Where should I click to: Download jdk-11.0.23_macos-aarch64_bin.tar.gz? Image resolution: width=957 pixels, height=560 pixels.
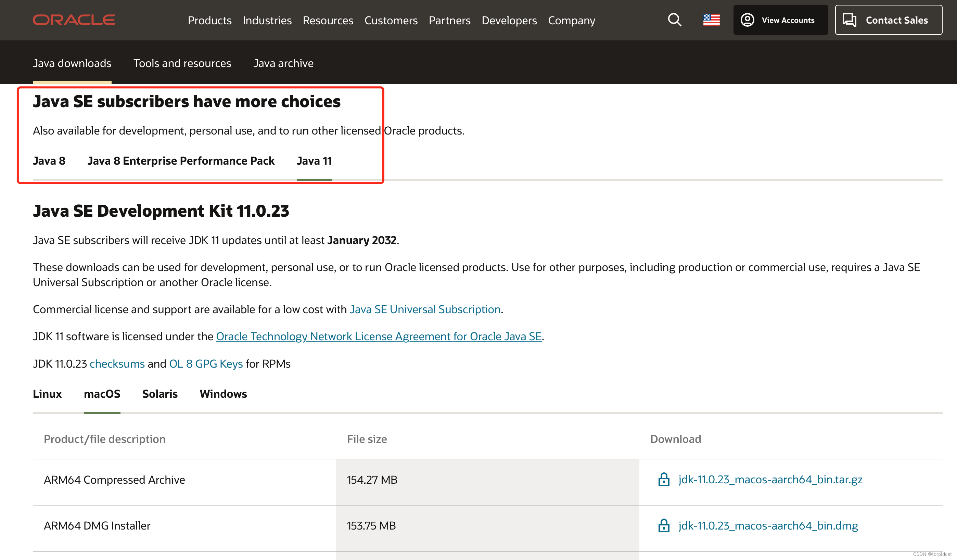(x=770, y=480)
